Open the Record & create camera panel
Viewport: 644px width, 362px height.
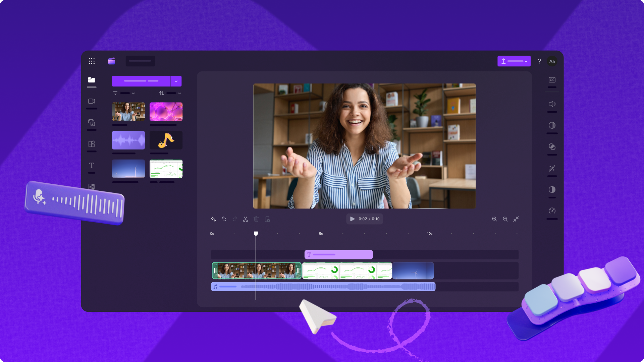[x=92, y=101]
